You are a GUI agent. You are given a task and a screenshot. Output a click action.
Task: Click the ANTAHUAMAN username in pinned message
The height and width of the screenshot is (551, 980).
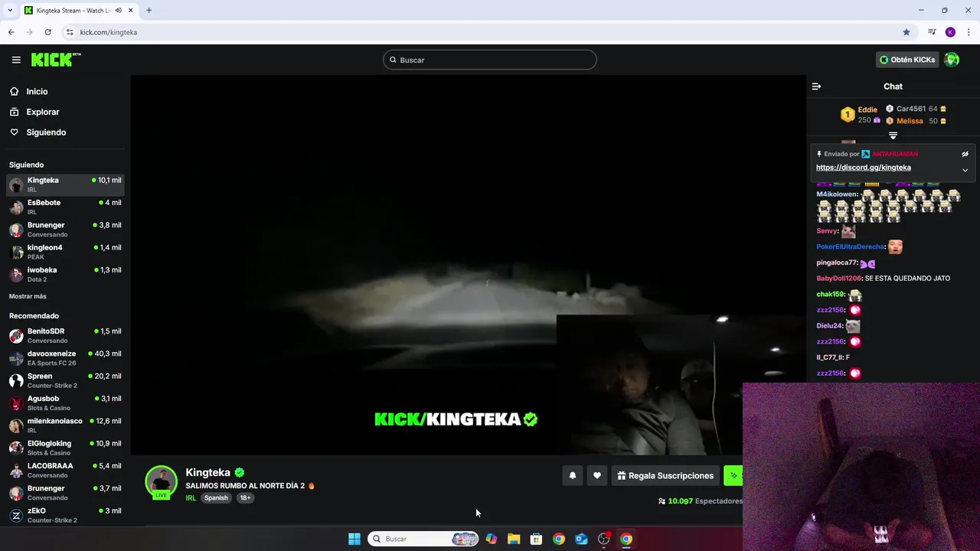click(x=895, y=154)
